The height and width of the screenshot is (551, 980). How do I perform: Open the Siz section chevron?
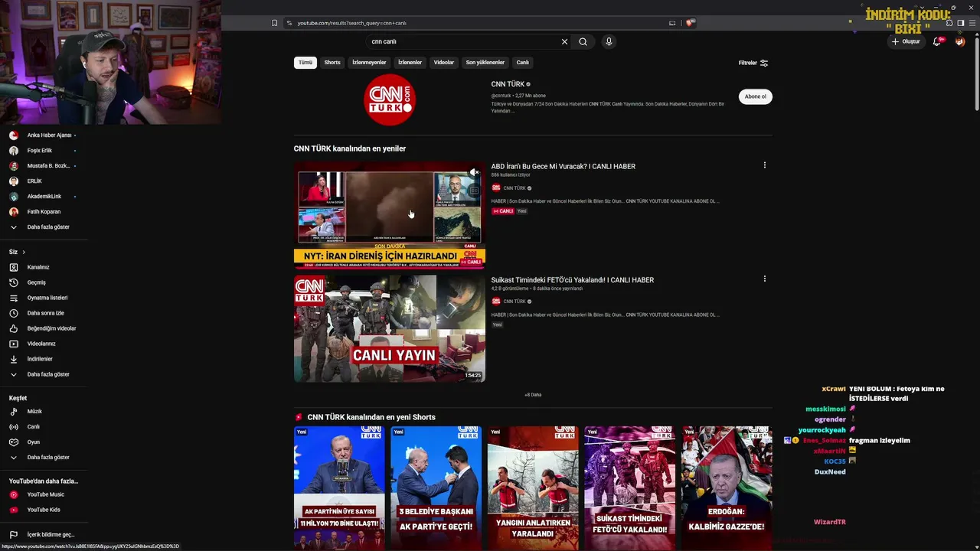[x=24, y=252]
